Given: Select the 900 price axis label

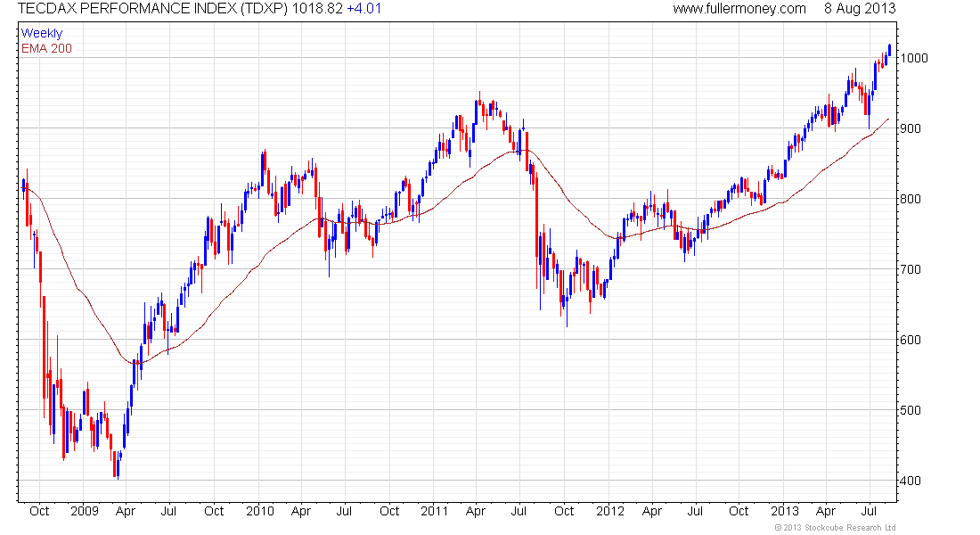Looking at the screenshot, I should (910, 128).
